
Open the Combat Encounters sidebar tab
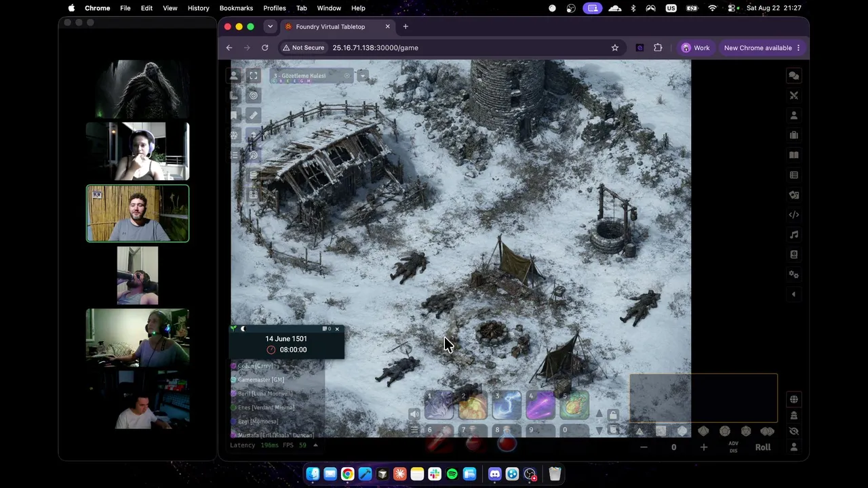[x=793, y=96]
